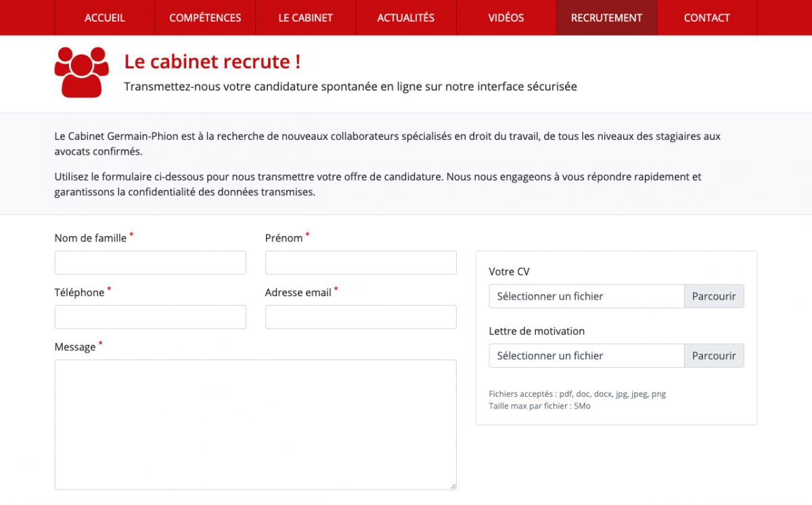Click into the Téléphone field
Image resolution: width=812 pixels, height=505 pixels.
click(x=150, y=316)
